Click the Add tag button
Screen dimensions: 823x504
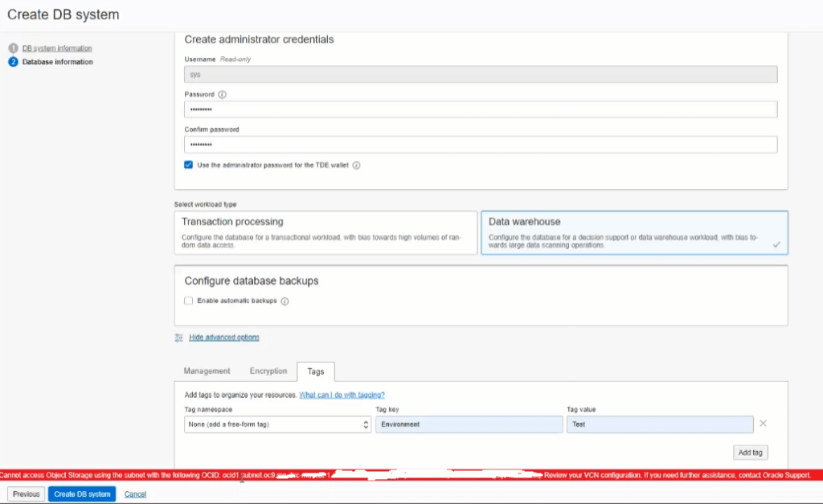coord(750,453)
